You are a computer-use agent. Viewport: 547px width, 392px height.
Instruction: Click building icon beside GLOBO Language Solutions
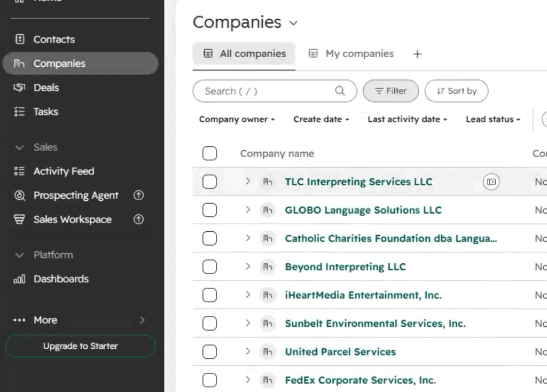268,210
